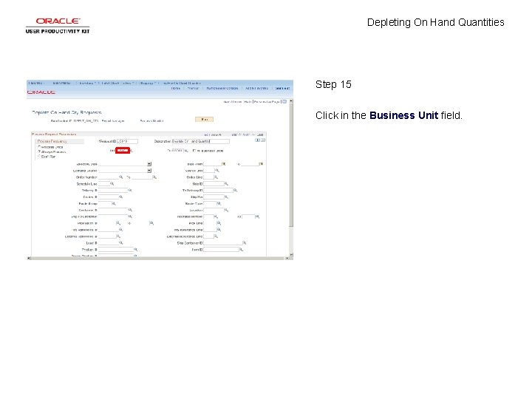Open Schedule Line lookup magnifier
Screen dimensions: 532x399
[x=112, y=183]
